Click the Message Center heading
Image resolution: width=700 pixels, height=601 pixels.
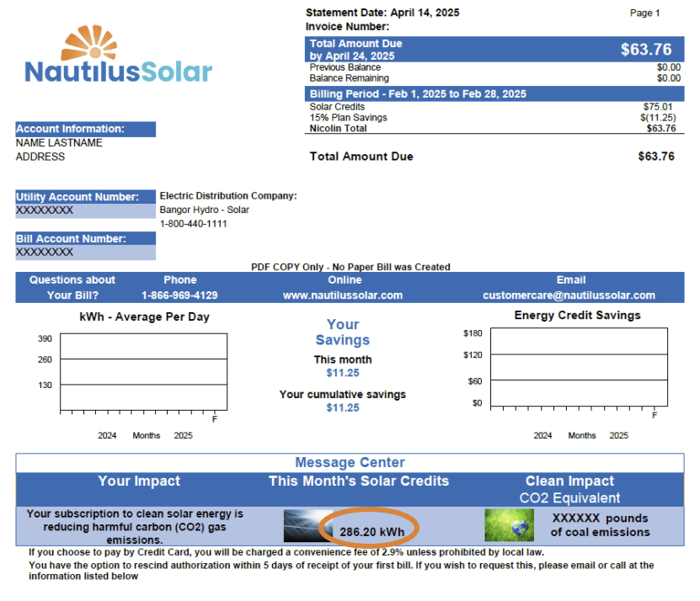coord(350,462)
